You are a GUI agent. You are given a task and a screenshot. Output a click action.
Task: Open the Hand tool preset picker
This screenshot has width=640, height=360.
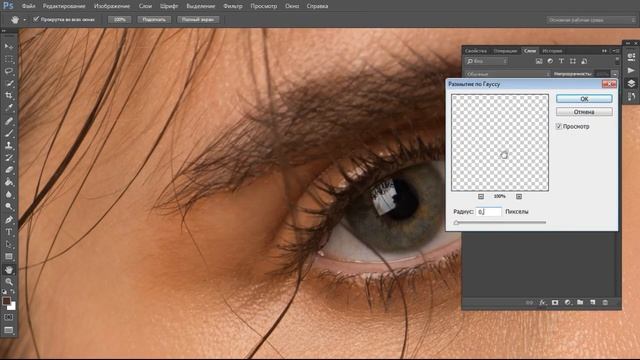click(24, 20)
